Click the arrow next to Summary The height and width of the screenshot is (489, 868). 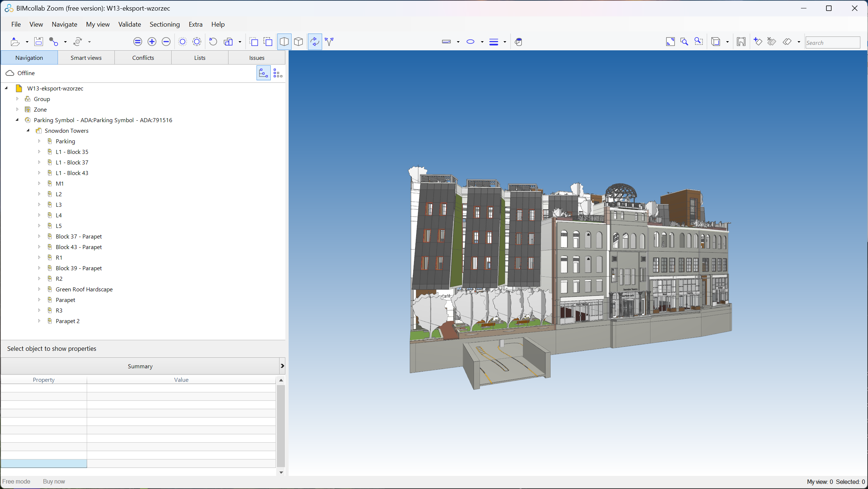(x=282, y=366)
